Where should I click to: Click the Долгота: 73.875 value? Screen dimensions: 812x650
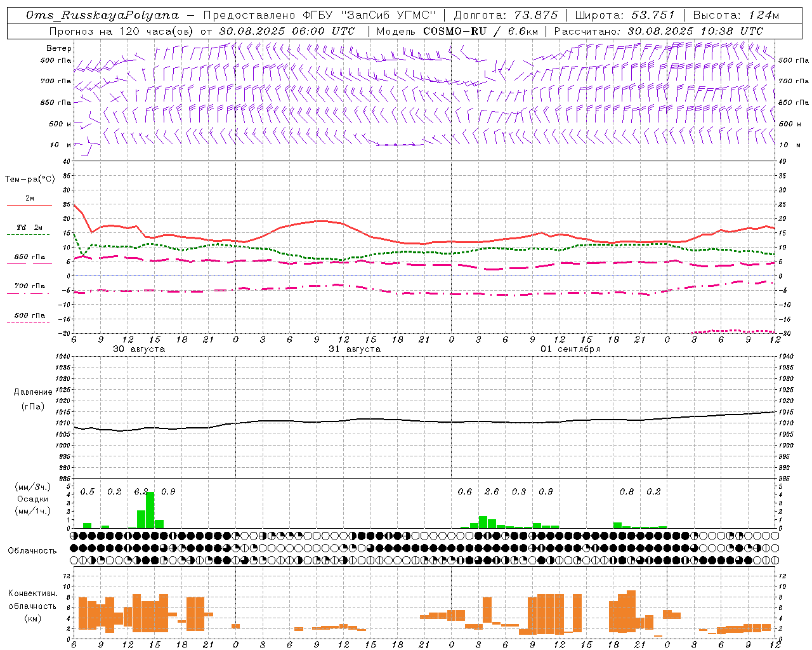point(506,15)
